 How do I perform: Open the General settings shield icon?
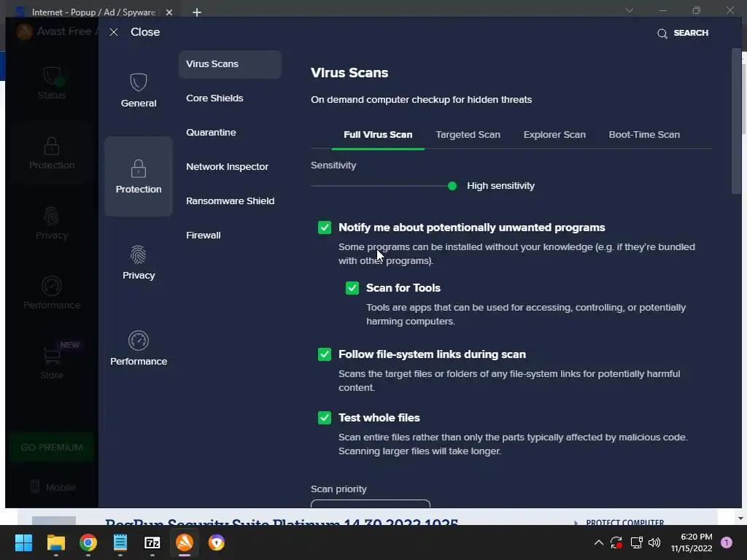pos(138,82)
